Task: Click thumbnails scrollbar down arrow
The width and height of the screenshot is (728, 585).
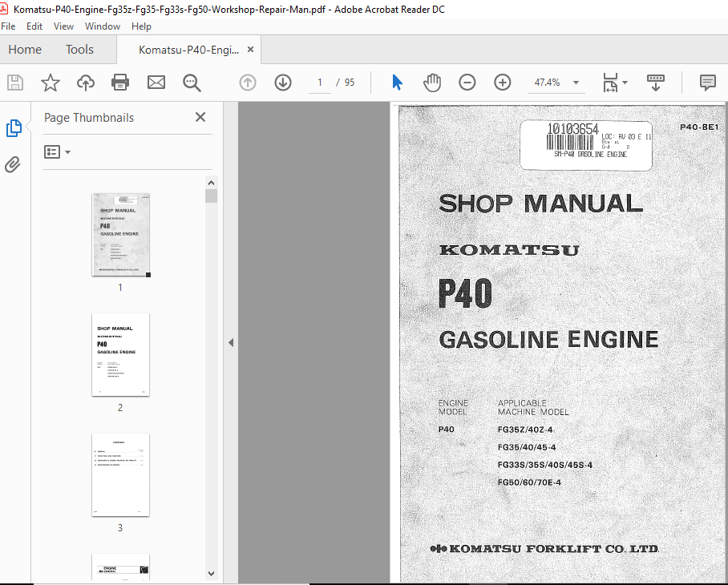Action: coord(211,574)
